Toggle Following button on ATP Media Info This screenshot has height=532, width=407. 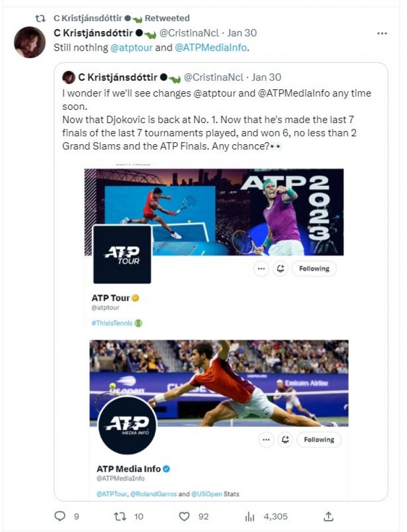[x=319, y=440]
